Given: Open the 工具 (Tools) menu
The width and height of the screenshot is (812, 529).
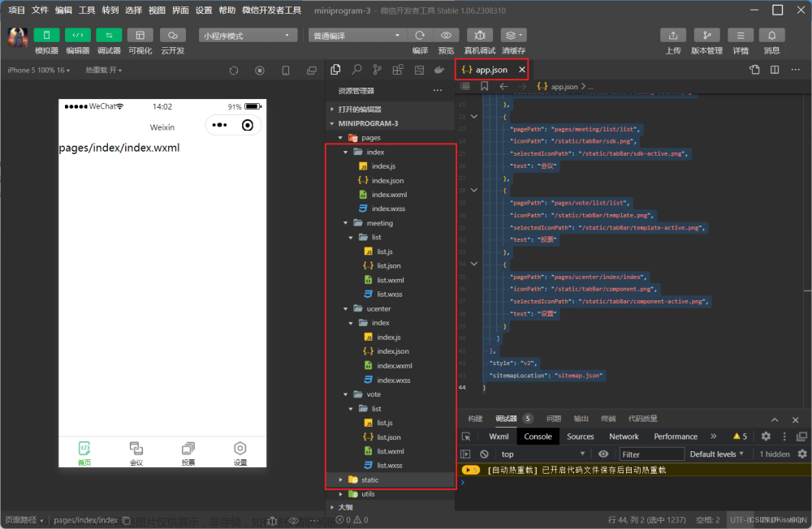Looking at the screenshot, I should 87,11.
